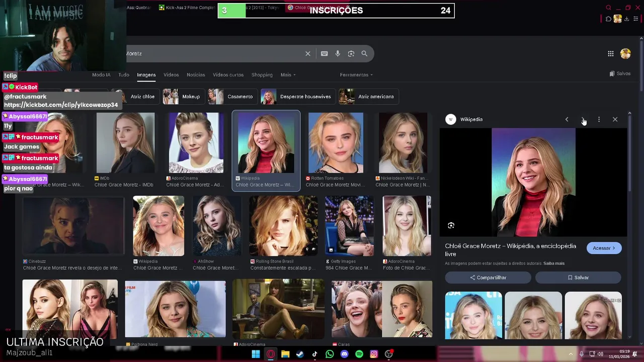Open the Rotten Tomatoes image result
Image resolution: width=644 pixels, height=362 pixels.
point(336,143)
